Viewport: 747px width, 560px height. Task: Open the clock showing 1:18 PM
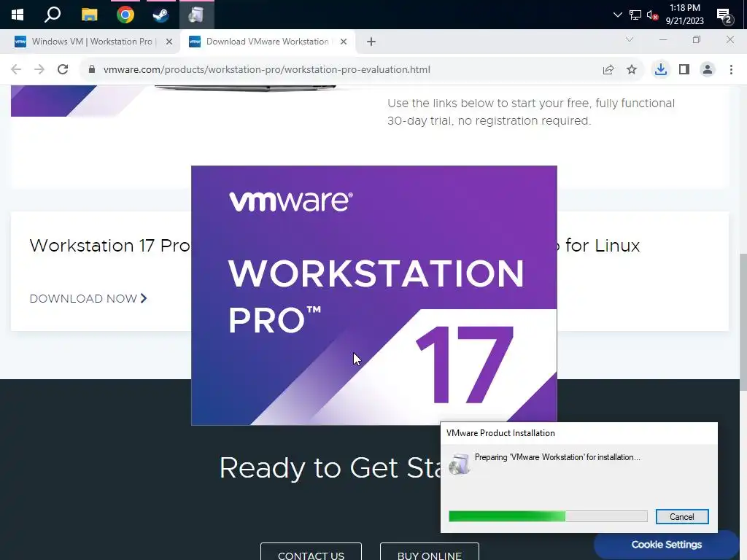[x=684, y=15]
